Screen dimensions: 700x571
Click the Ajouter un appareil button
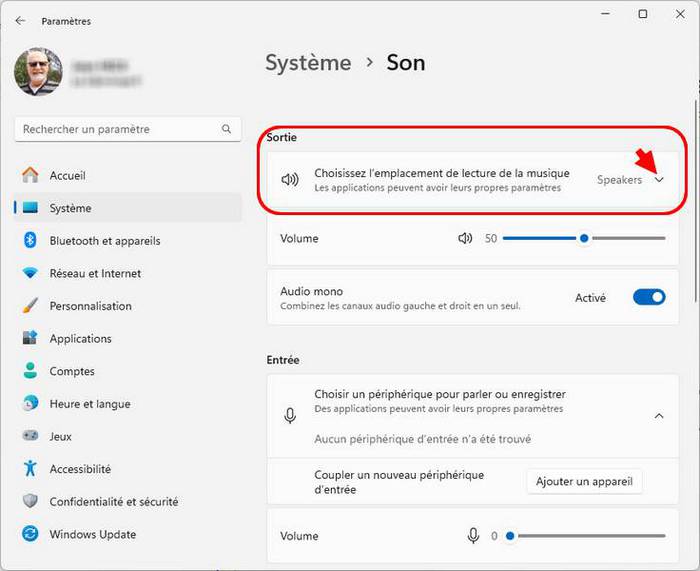[584, 481]
